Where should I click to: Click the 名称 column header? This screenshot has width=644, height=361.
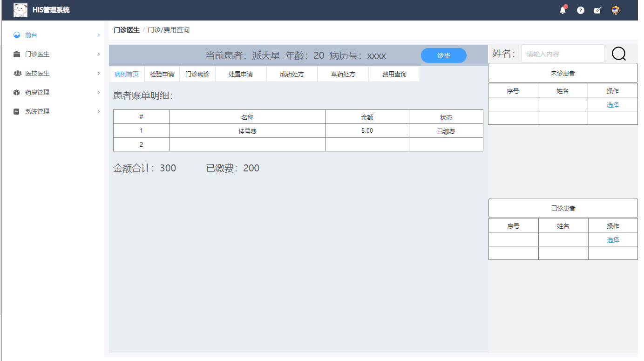[x=248, y=117]
